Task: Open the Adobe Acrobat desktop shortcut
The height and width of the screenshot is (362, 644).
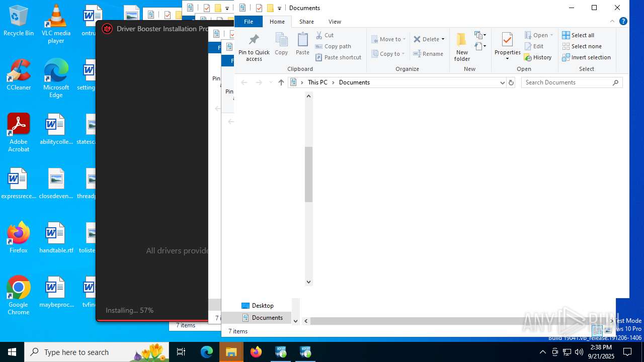Action: point(19,133)
